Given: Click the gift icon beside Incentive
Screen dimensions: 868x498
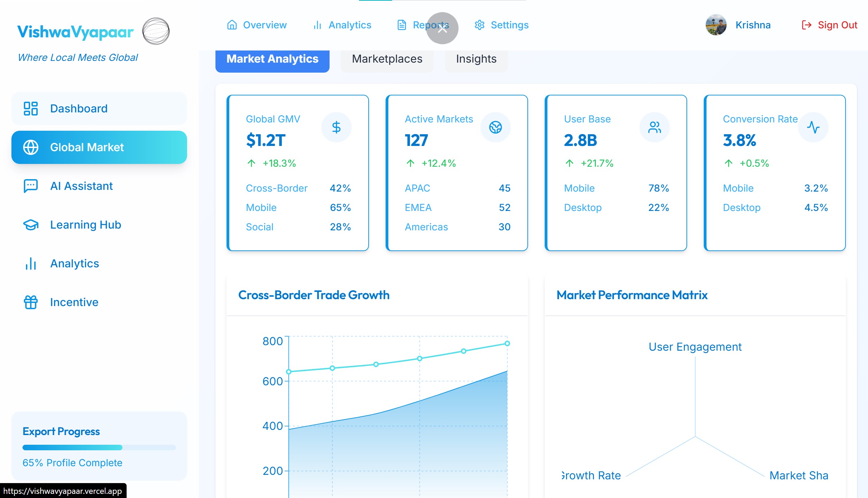Looking at the screenshot, I should (x=31, y=302).
